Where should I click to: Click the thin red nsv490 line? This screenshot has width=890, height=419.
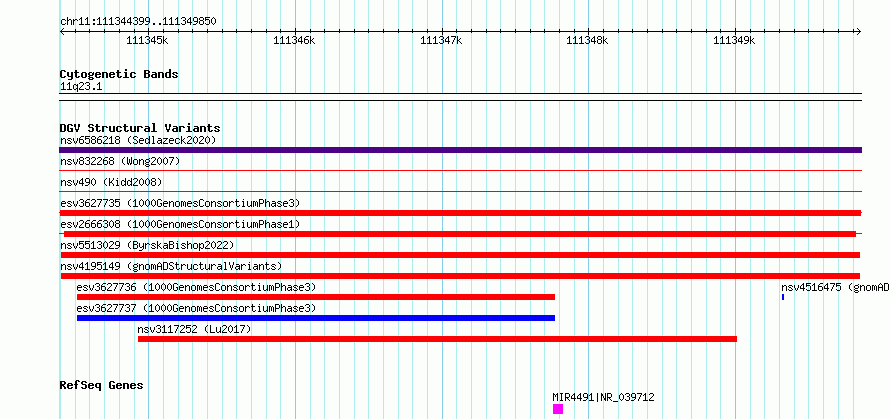tap(460, 192)
